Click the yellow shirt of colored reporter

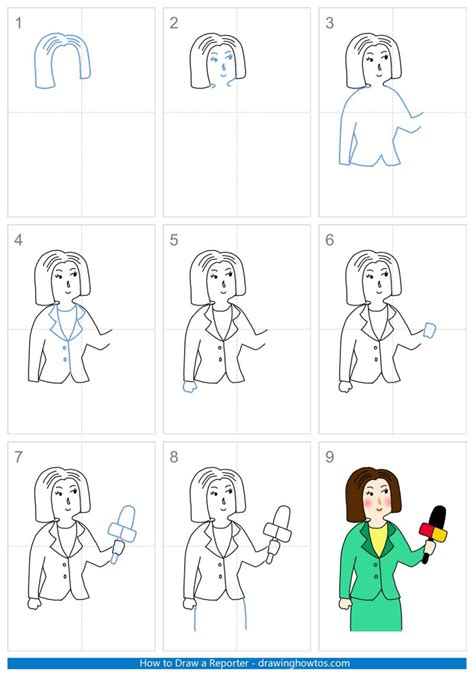tap(379, 540)
